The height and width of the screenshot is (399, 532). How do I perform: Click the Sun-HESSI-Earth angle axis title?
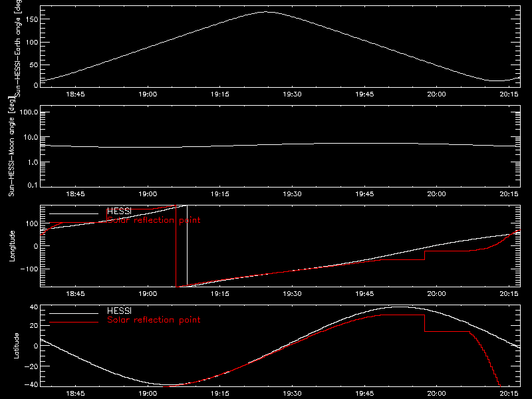(x=18, y=49)
